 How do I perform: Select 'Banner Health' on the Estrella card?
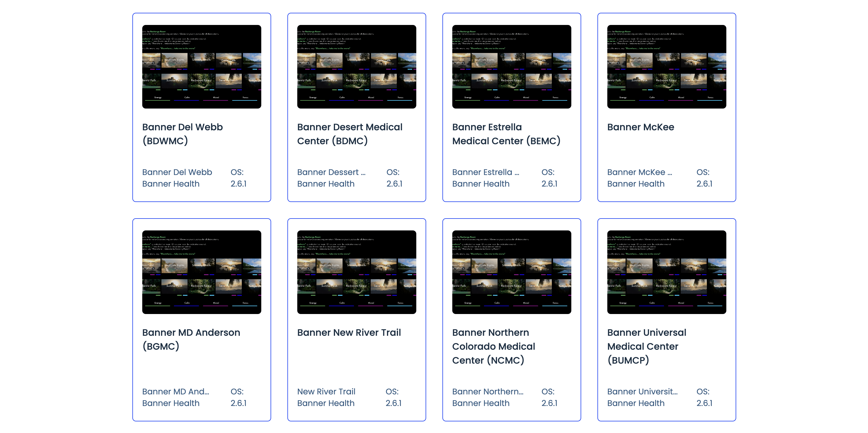click(481, 184)
